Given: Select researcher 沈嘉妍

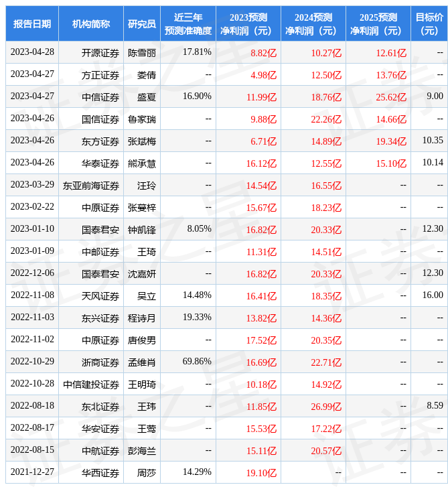Looking at the screenshot, I should [x=142, y=274].
